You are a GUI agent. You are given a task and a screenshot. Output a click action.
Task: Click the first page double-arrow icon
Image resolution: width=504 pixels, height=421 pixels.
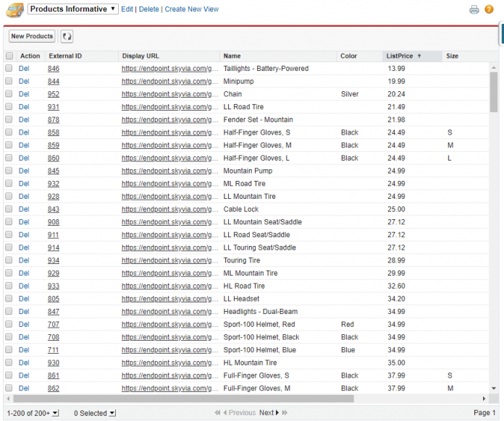(x=217, y=413)
